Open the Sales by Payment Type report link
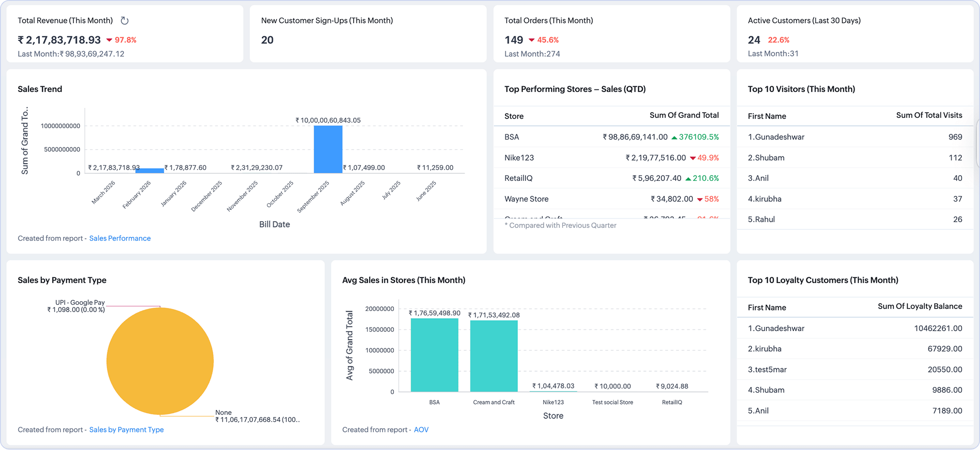 click(x=126, y=429)
